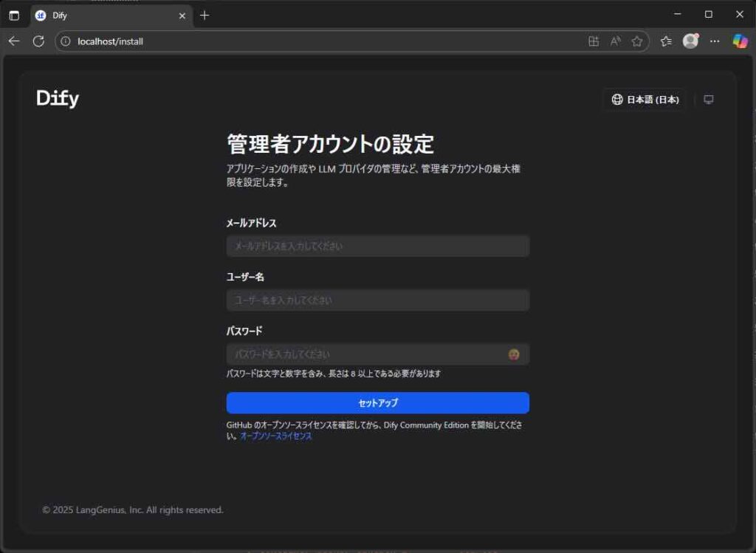Screen dimensions: 756x553
Task: Open the browser profile avatar
Action: click(690, 41)
